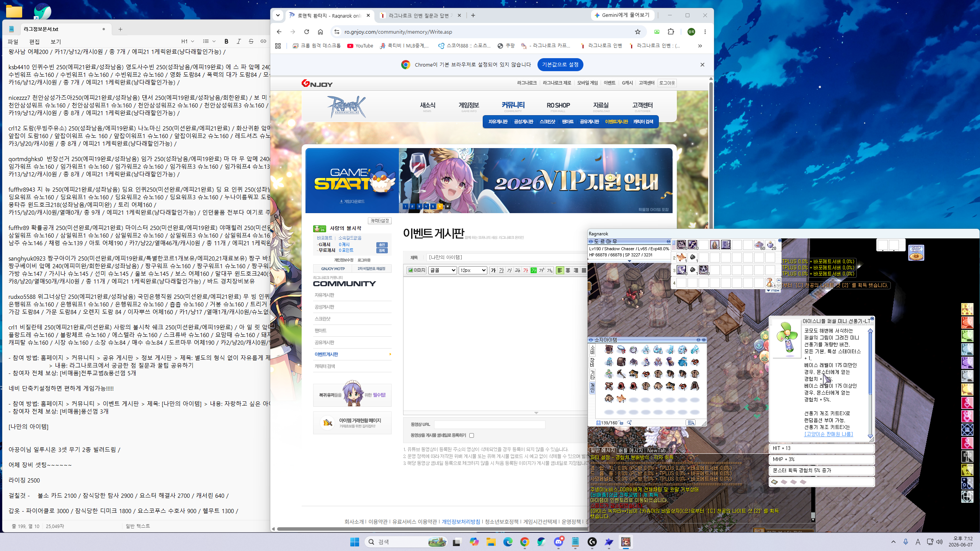The height and width of the screenshot is (551, 980).
Task: Click the Chrome address bar URL
Action: (x=398, y=32)
